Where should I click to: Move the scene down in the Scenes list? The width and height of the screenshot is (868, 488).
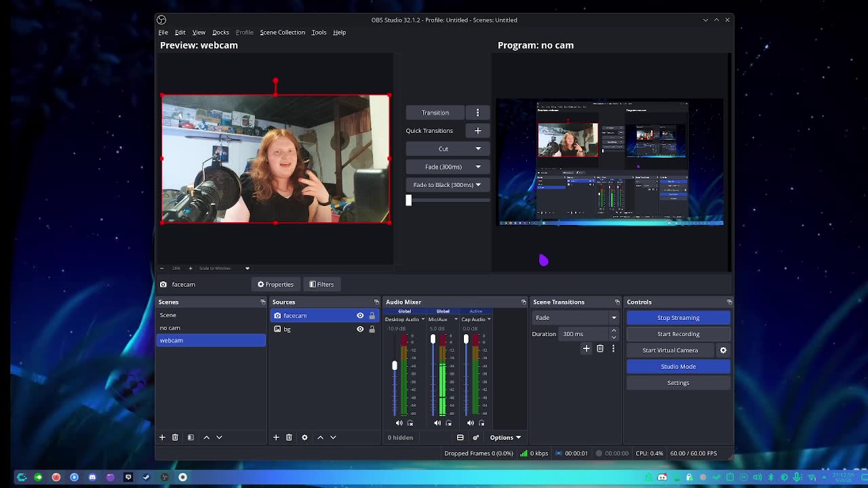coord(219,437)
